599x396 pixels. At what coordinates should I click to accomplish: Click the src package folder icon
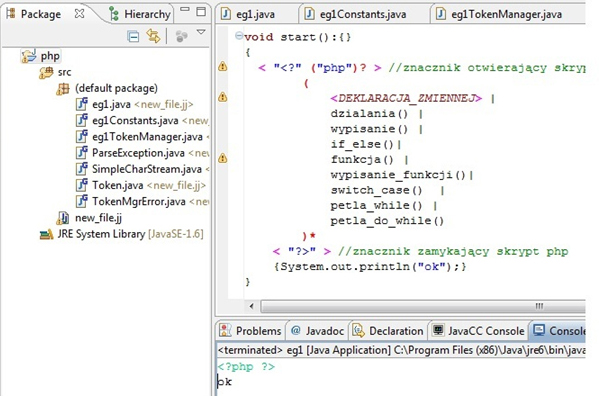[46, 72]
